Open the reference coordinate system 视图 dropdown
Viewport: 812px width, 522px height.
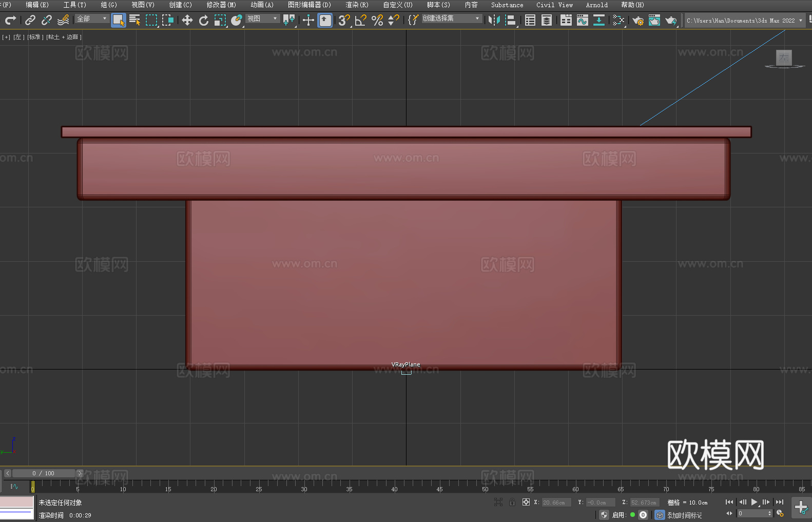tap(263, 18)
